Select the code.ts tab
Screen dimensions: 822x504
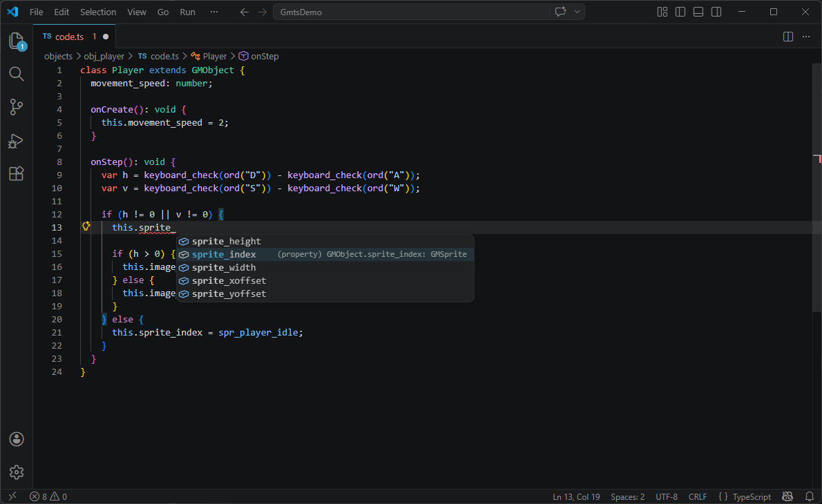point(70,36)
